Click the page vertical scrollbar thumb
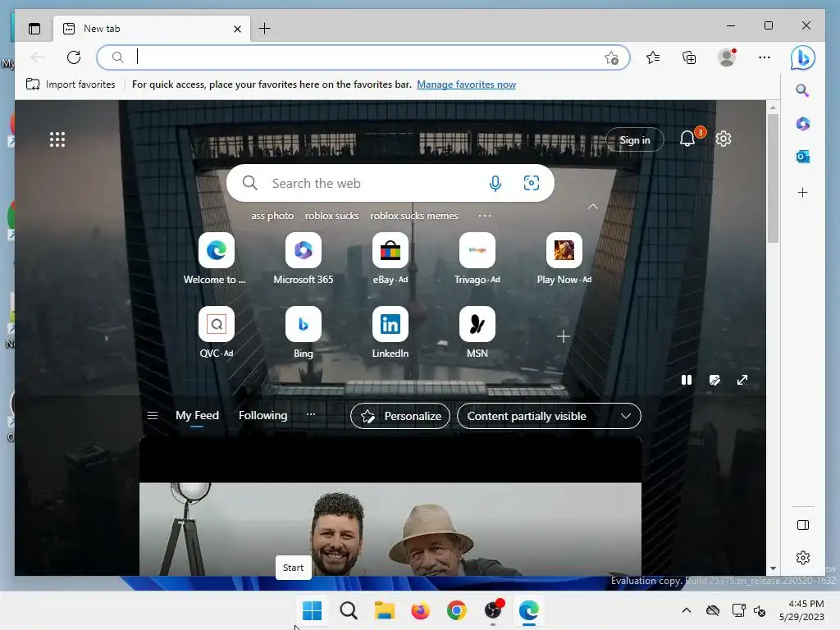 tap(773, 178)
